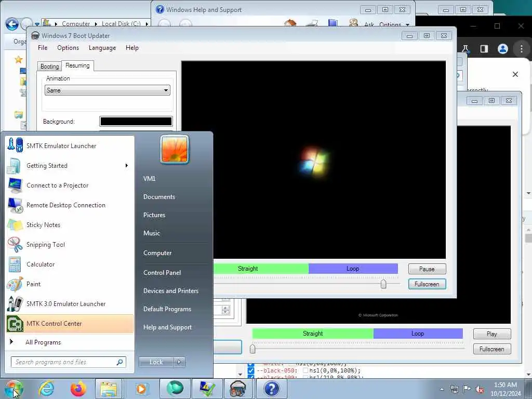Image resolution: width=532 pixels, height=399 pixels.
Task: Switch to the Booting tab
Action: click(x=49, y=66)
